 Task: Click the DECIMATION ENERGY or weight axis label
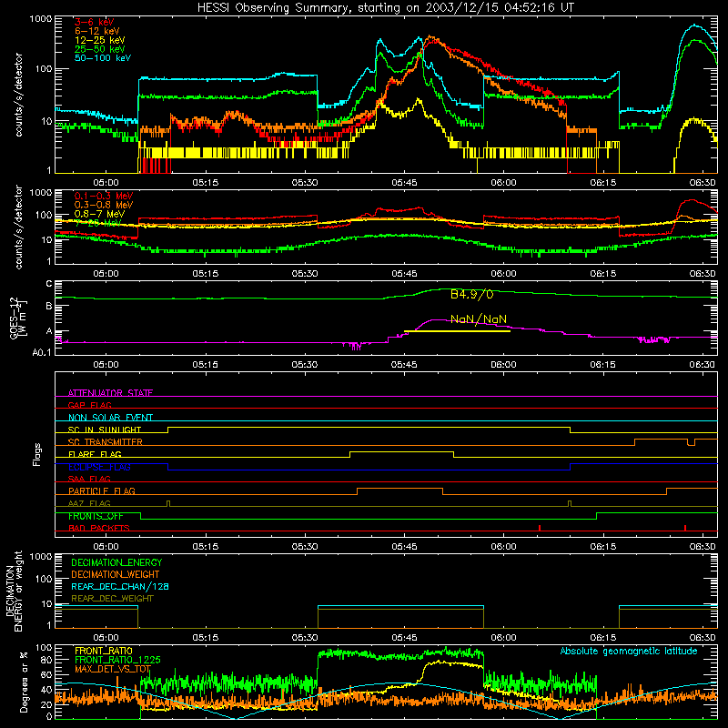point(14,591)
